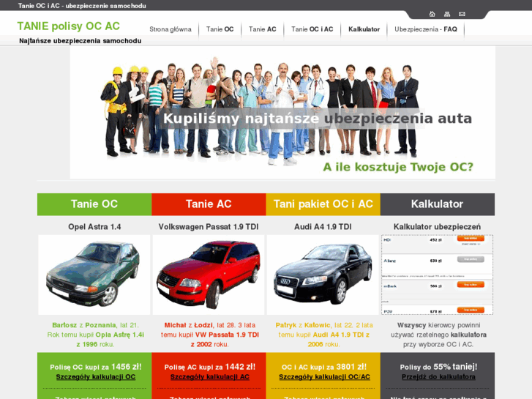Click 'A ile kosztuje Twoje OC?' text
Viewport: 532px width, 399px height.
coord(397,167)
